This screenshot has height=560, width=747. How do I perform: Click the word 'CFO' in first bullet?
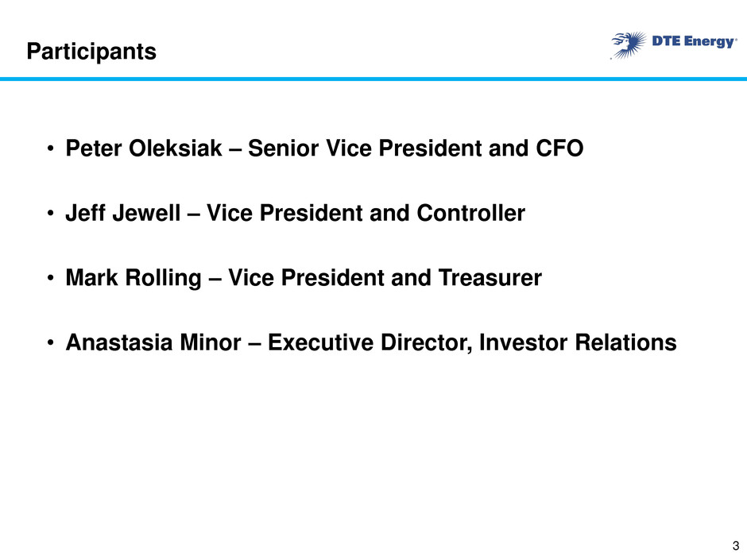(x=559, y=148)
